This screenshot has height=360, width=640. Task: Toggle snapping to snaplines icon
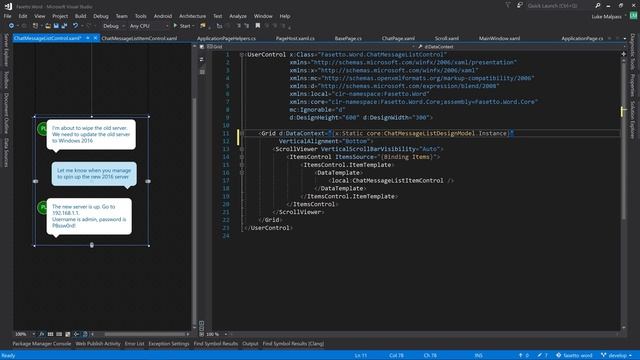[76, 334]
